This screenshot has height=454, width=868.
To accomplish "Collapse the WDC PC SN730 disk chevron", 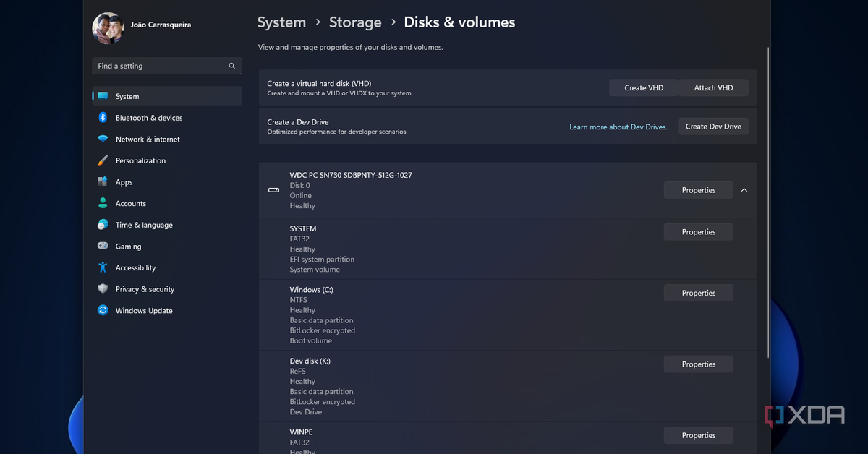I will [x=744, y=190].
